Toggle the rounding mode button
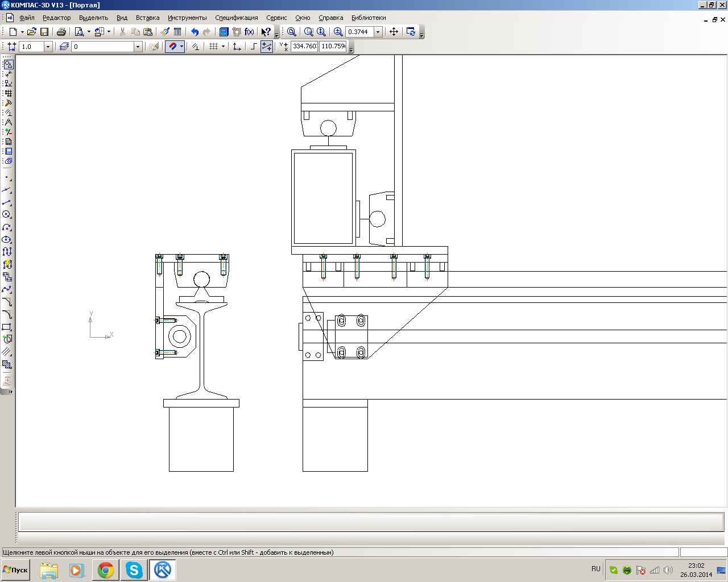Viewport: 728px width, 582px height. pos(266,47)
